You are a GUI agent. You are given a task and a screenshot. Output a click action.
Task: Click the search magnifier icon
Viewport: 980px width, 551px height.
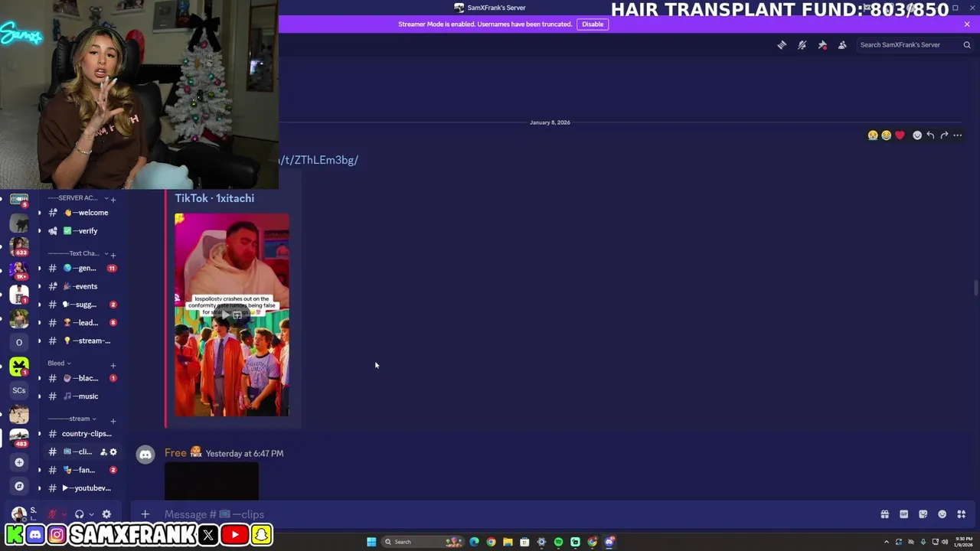967,45
